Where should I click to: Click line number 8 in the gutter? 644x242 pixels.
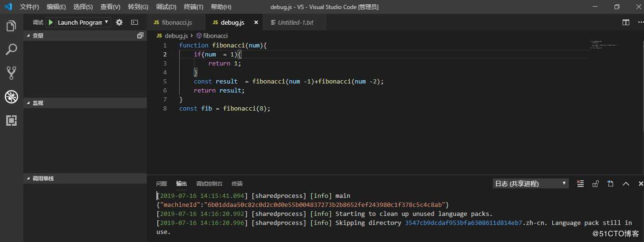coord(165,108)
